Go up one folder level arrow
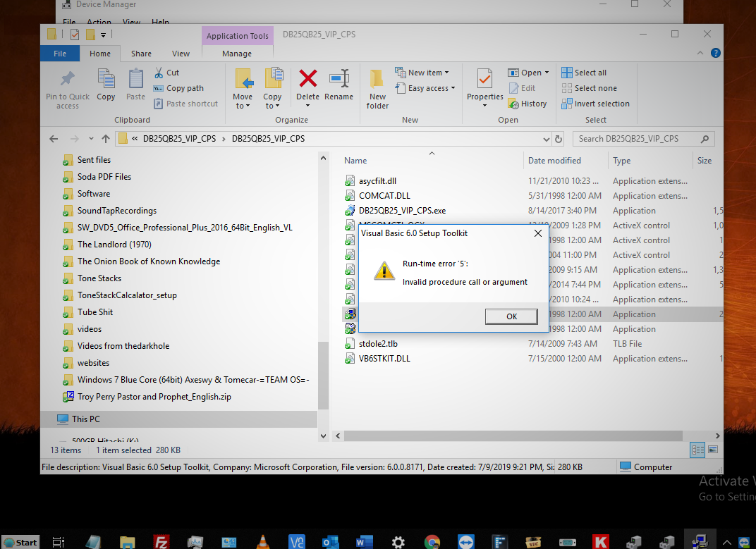 pos(106,139)
